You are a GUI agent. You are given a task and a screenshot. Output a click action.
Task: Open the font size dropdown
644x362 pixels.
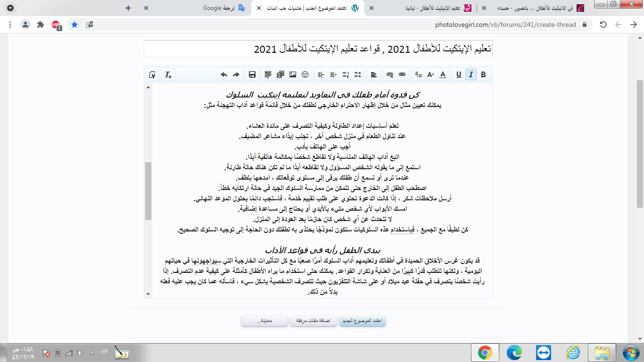point(430,74)
